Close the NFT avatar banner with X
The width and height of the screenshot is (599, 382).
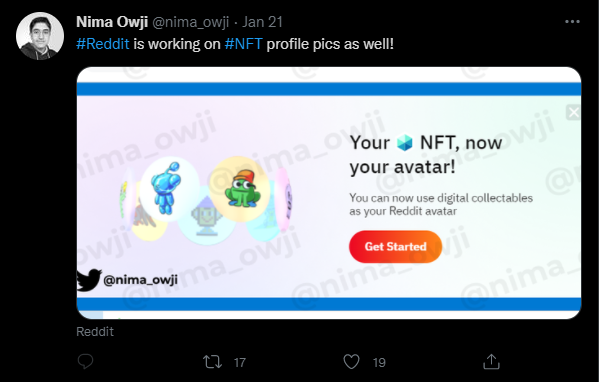[x=573, y=112]
